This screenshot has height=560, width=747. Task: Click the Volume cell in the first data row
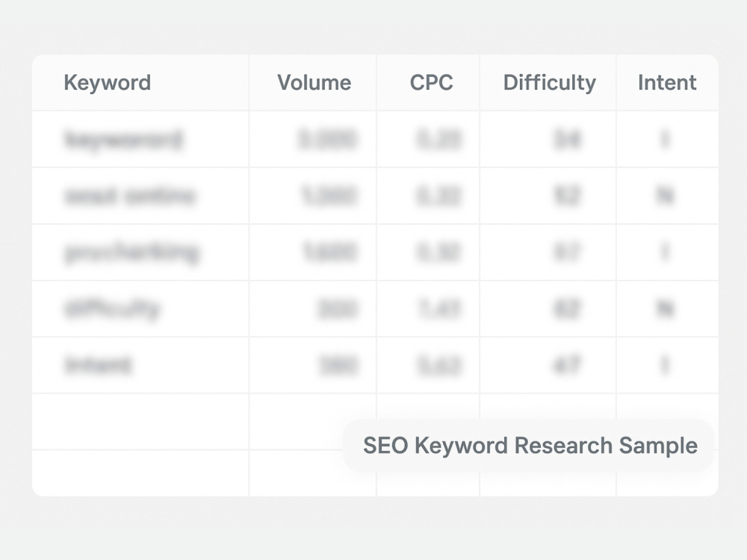tap(312, 139)
